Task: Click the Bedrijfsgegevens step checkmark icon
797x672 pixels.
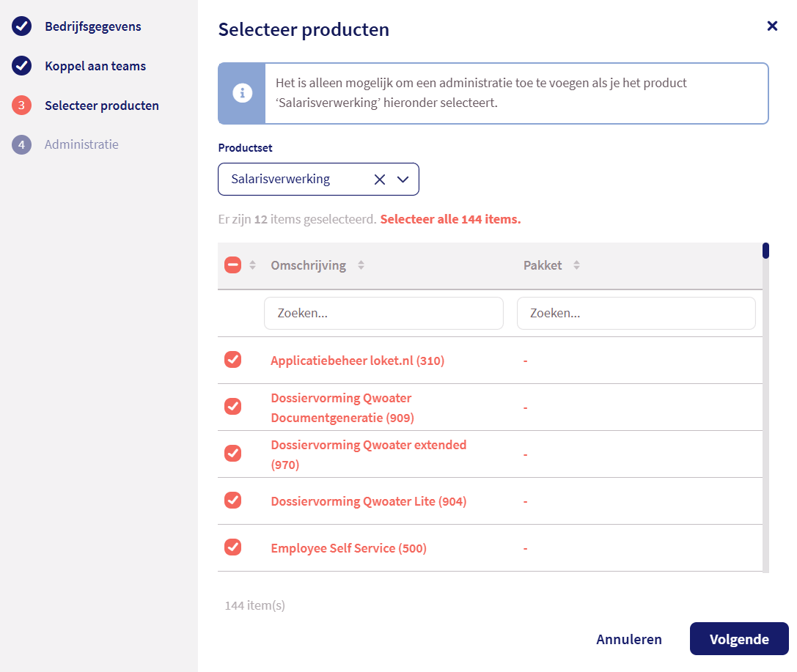Action: click(x=22, y=26)
